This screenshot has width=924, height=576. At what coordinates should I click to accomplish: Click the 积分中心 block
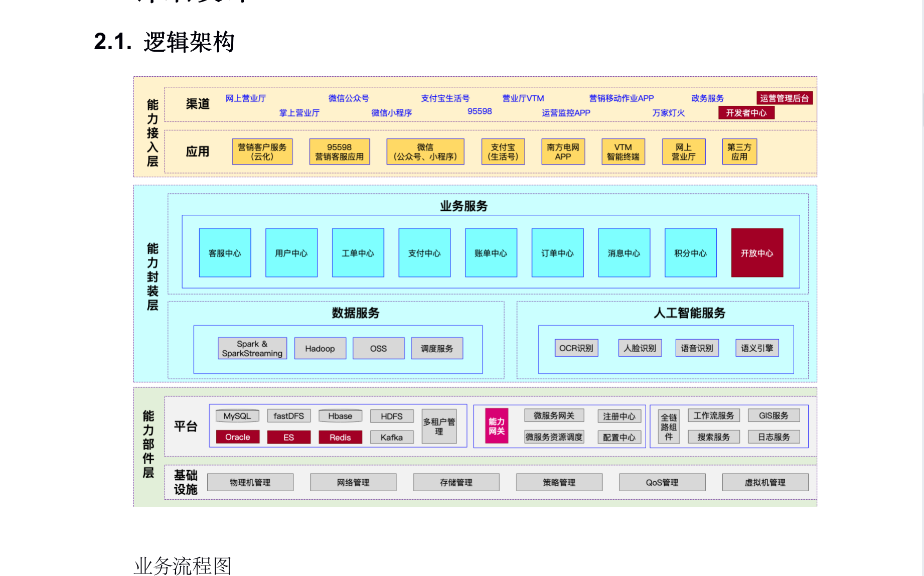(691, 253)
